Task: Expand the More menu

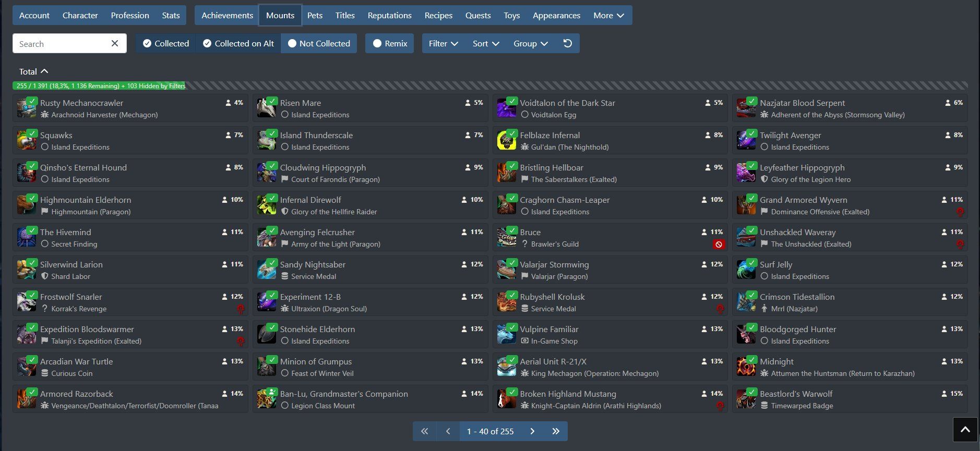Action: coord(608,15)
